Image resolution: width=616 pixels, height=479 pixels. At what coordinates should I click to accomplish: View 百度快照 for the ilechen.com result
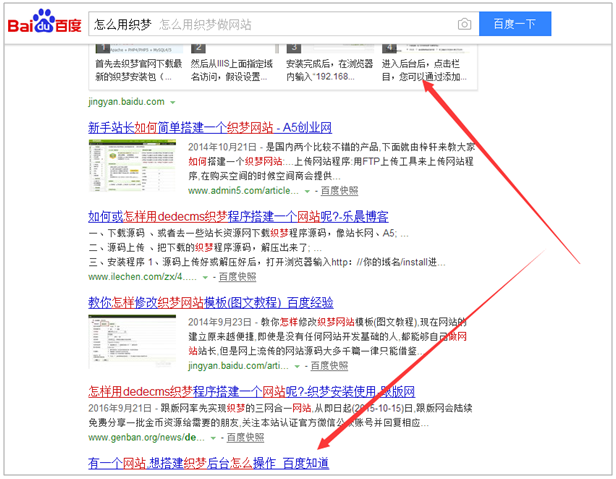pyautogui.click(x=238, y=276)
